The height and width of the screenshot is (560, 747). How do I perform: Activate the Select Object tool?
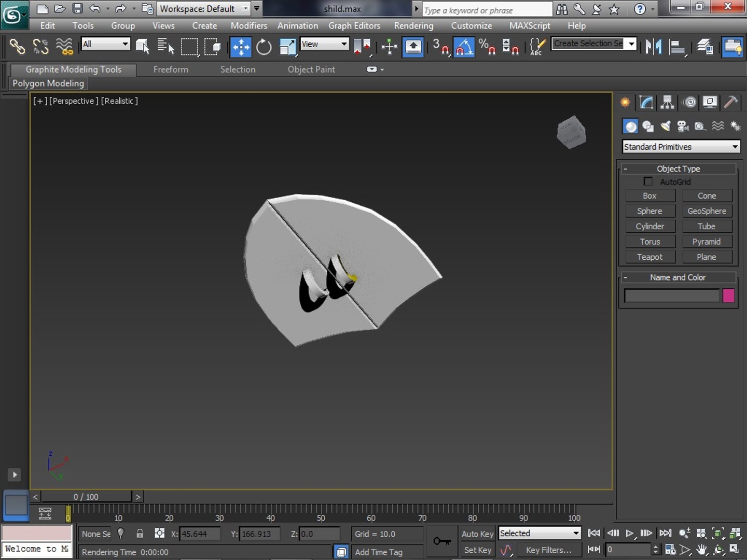coord(142,47)
